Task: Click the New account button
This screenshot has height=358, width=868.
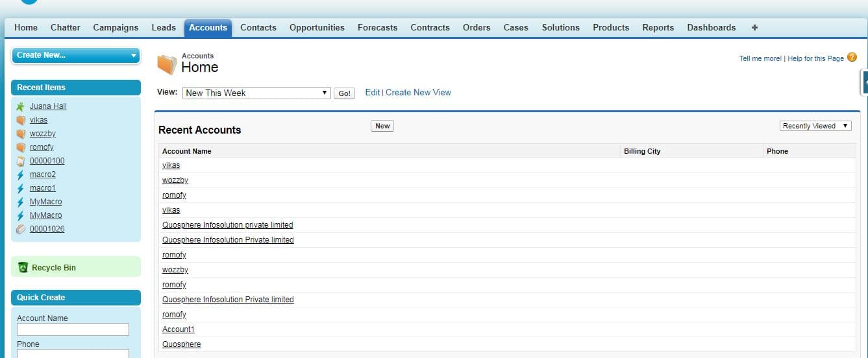Action: tap(382, 126)
